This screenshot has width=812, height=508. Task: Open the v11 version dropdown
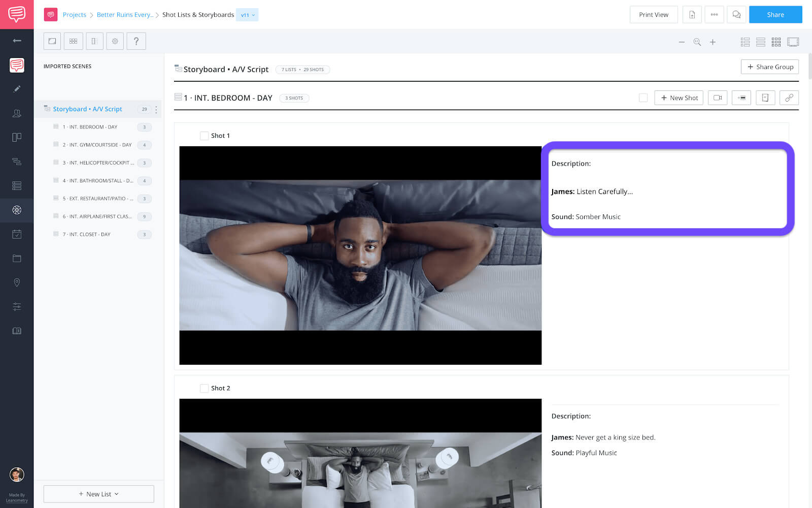[x=247, y=15]
